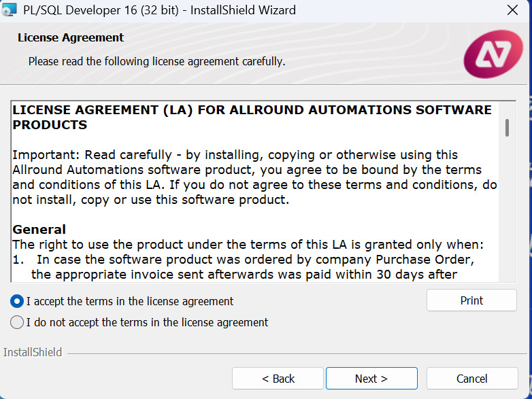This screenshot has height=399, width=532.
Task: Click the scrollbar track below the thumb
Action: click(507, 218)
